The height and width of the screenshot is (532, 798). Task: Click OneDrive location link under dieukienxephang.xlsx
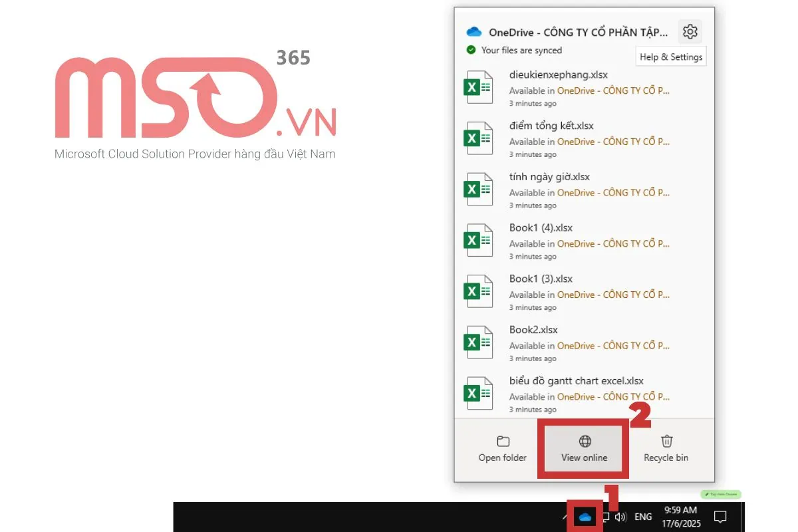tap(613, 90)
